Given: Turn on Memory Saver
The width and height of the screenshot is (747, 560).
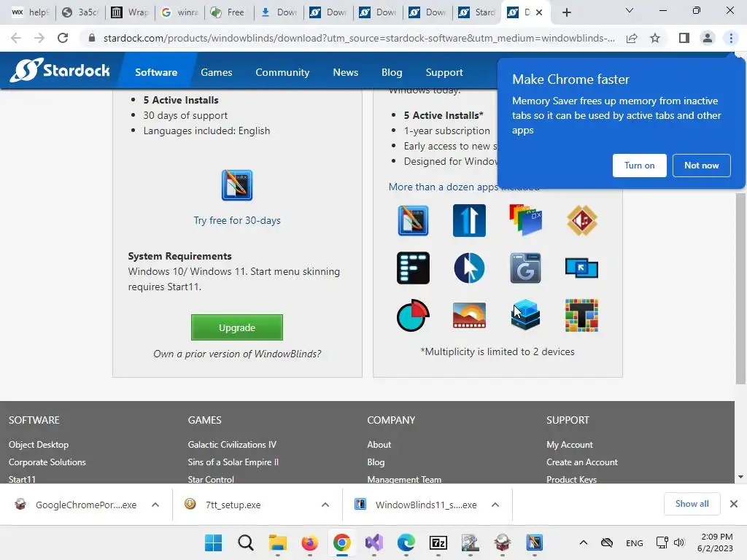Looking at the screenshot, I should (639, 166).
